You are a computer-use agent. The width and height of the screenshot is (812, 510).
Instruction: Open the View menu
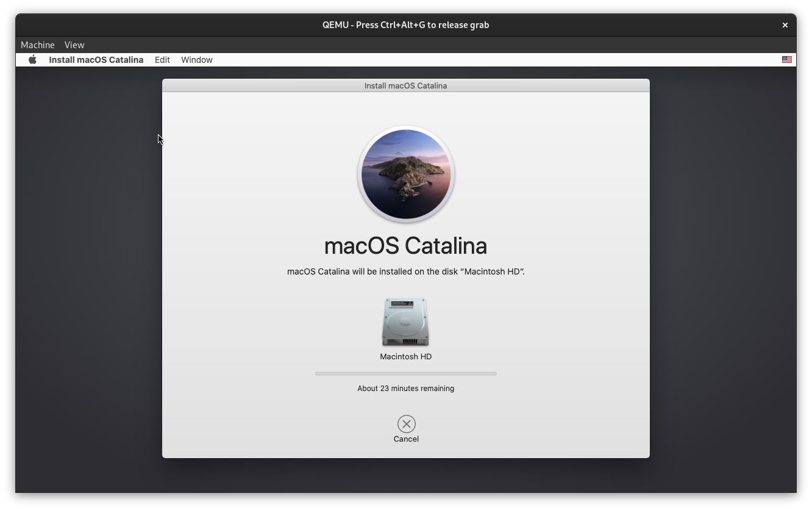coord(74,45)
